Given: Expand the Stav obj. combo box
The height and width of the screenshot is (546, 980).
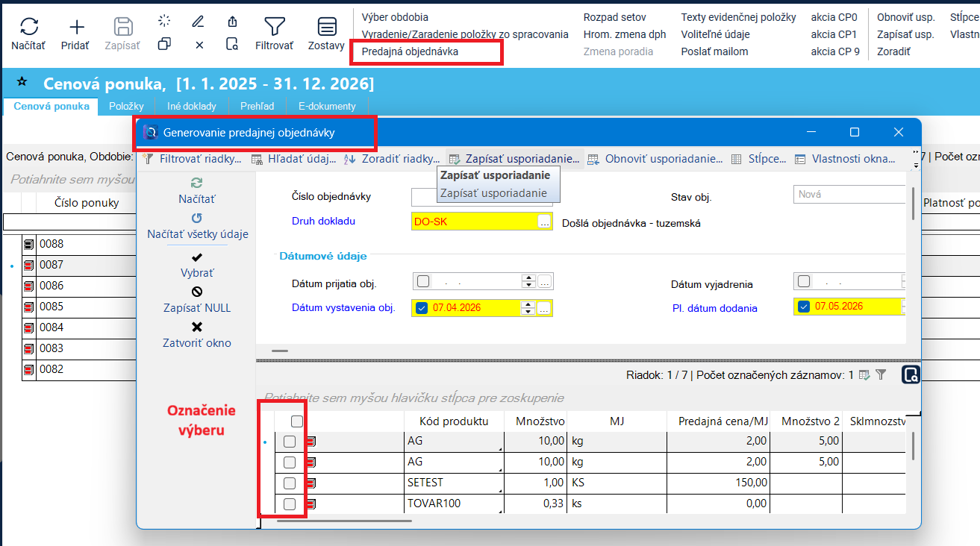Looking at the screenshot, I should pyautogui.click(x=849, y=195).
